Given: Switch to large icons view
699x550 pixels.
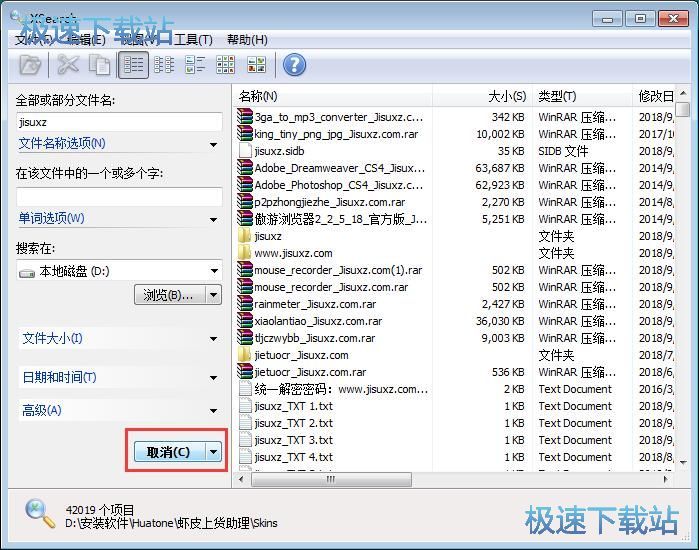Looking at the screenshot, I should point(226,65).
